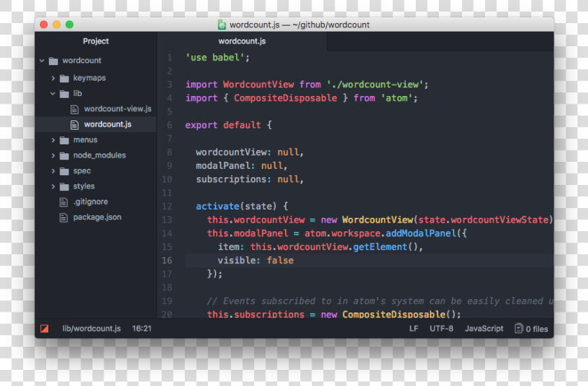
Task: Click the lib folder icon
Action: 64,94
